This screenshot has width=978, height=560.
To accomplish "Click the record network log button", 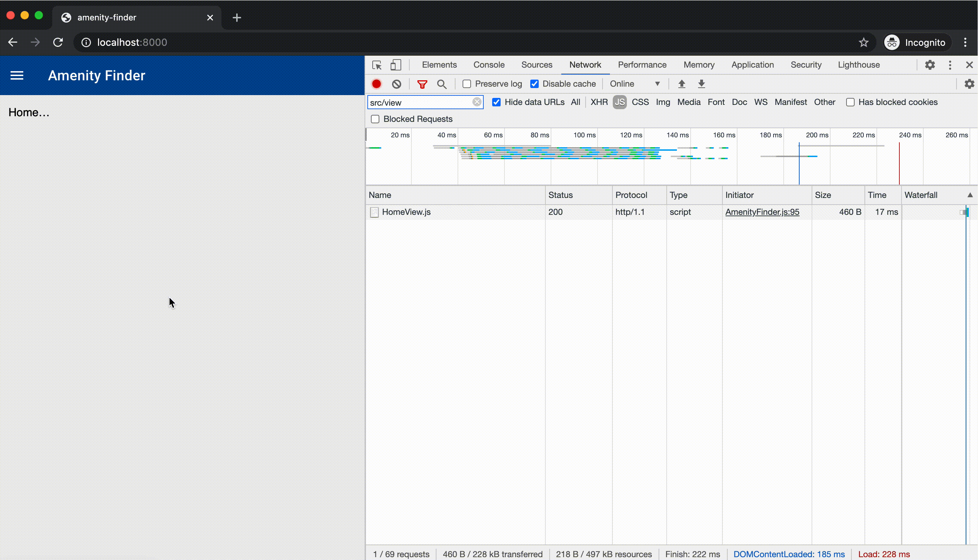I will [x=377, y=84].
